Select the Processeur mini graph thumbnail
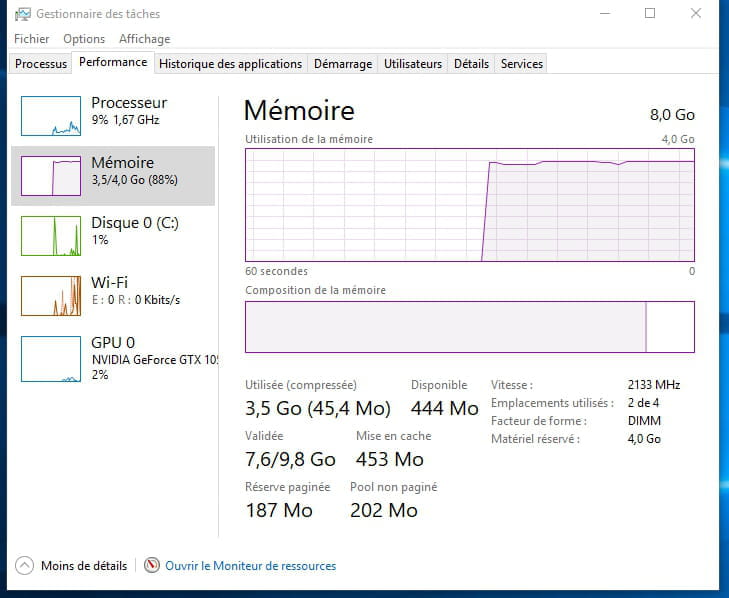729x598 pixels. pyautogui.click(x=51, y=116)
